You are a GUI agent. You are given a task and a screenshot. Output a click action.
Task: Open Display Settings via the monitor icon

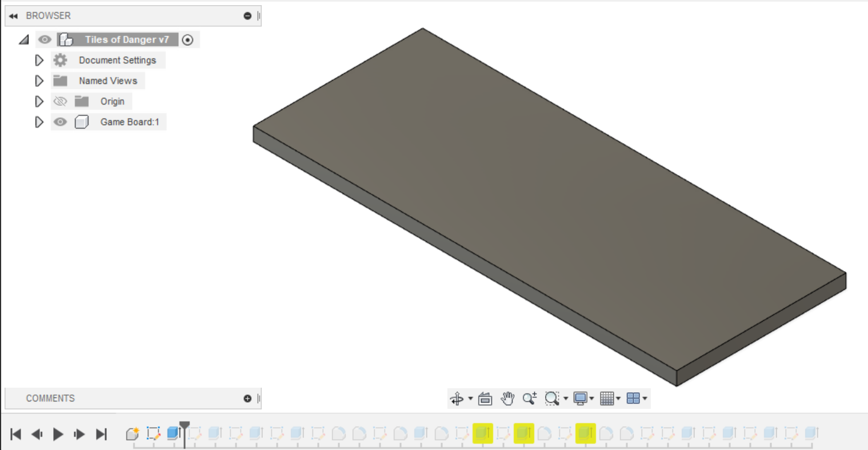(x=580, y=399)
